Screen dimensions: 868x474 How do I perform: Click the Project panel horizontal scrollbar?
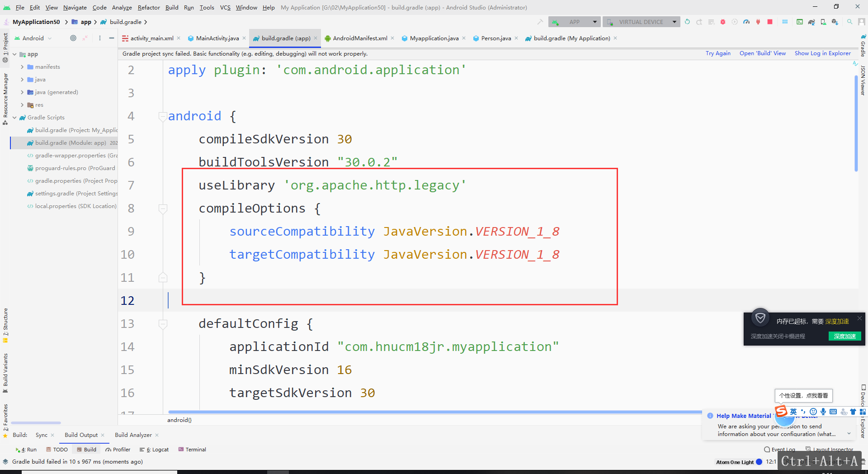click(x=36, y=423)
